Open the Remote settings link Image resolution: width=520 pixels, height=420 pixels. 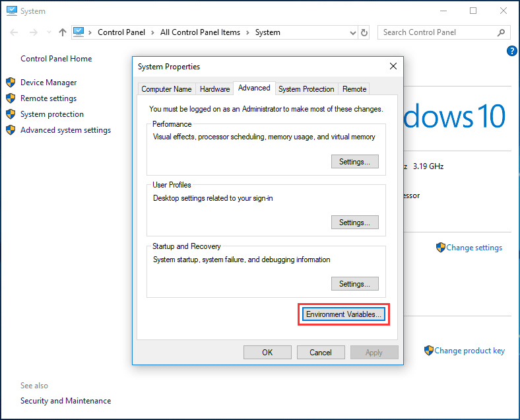point(48,98)
